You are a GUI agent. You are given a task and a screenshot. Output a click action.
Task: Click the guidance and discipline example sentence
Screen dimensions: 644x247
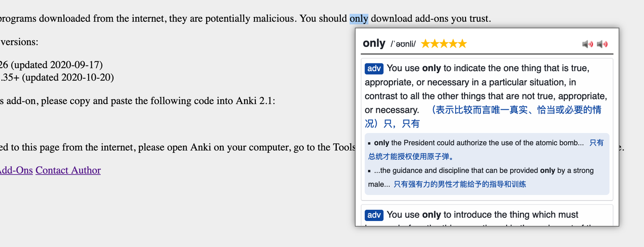[483, 170]
